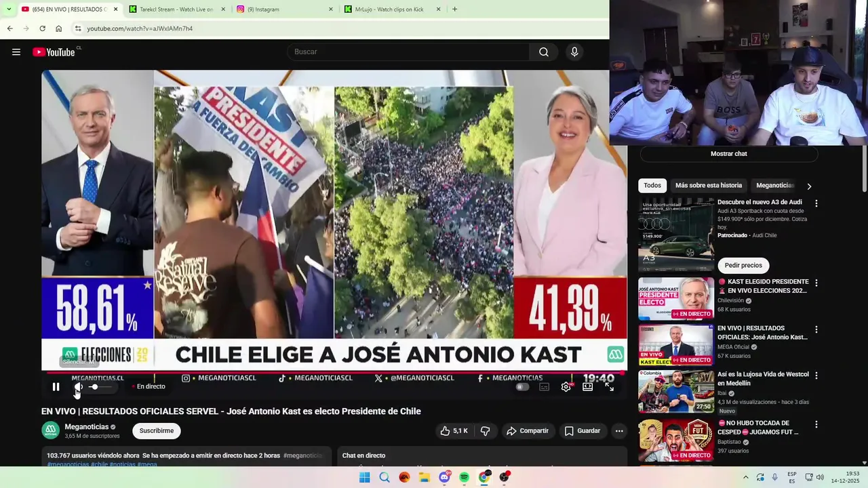
Task: Click Guardar save button
Action: pyautogui.click(x=583, y=430)
